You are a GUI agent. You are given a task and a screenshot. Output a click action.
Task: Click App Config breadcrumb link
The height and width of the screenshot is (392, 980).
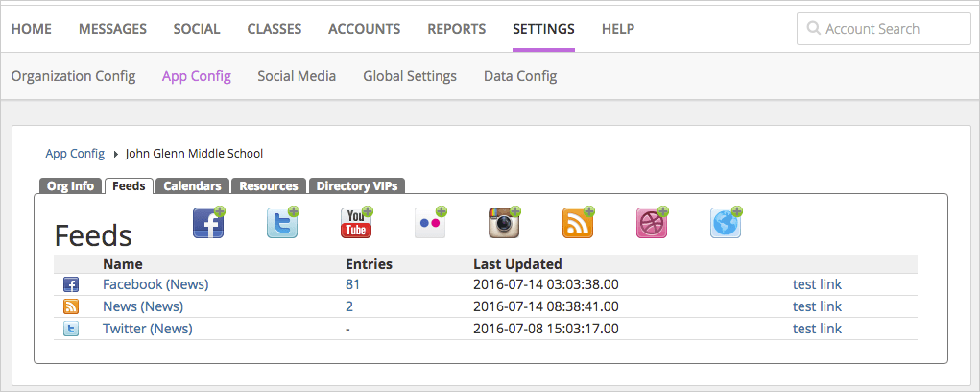click(75, 154)
